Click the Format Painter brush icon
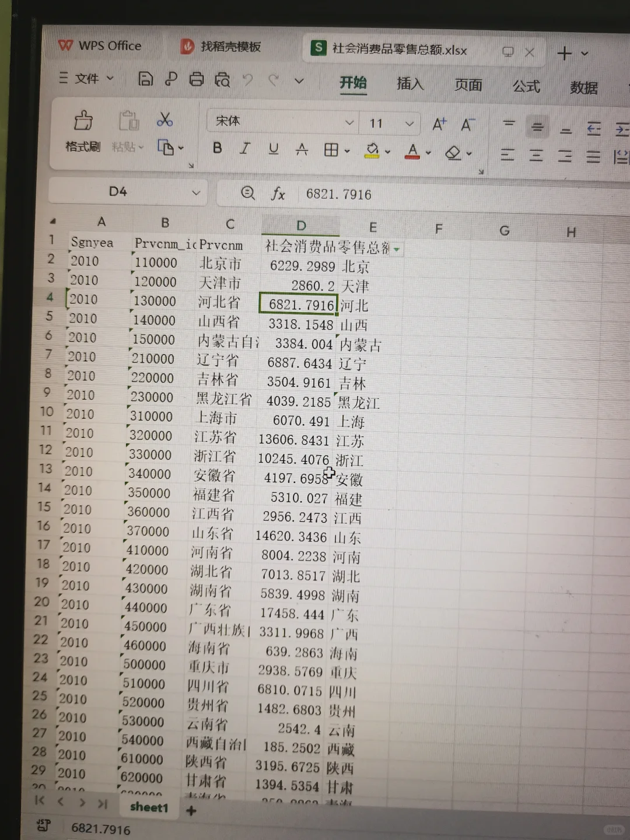 [x=83, y=120]
